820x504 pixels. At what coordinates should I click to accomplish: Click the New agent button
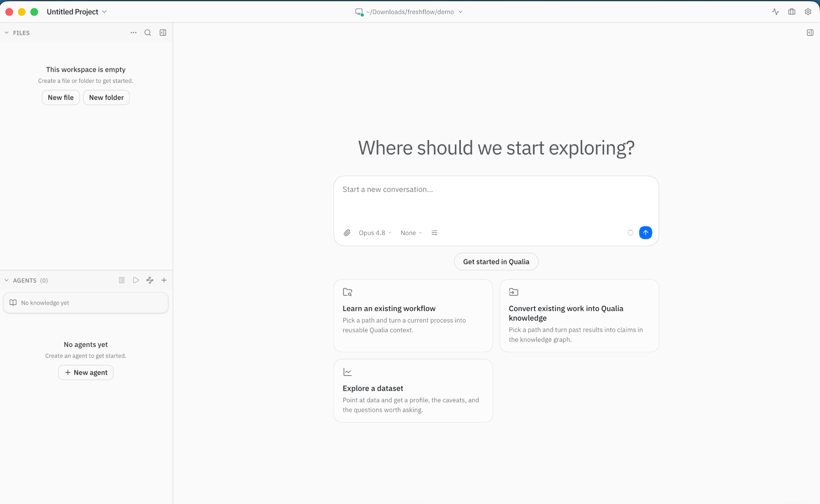[x=86, y=372]
